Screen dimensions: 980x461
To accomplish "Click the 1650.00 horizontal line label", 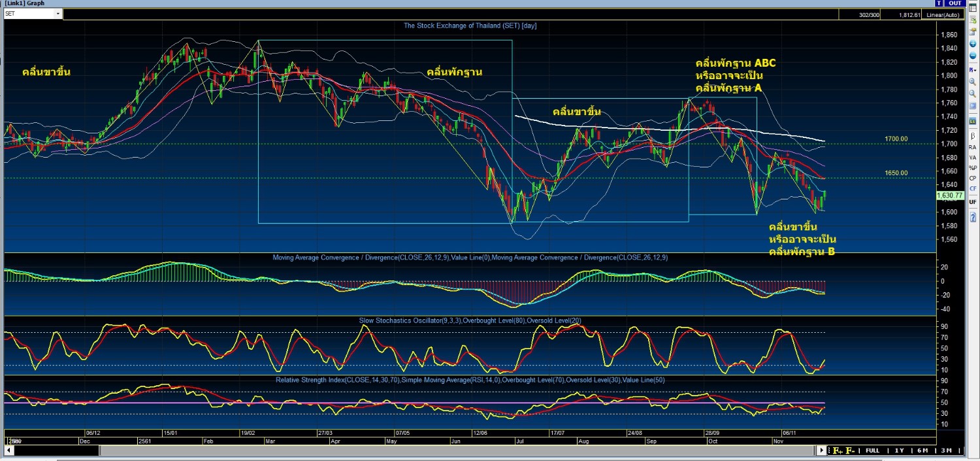I will pyautogui.click(x=896, y=173).
